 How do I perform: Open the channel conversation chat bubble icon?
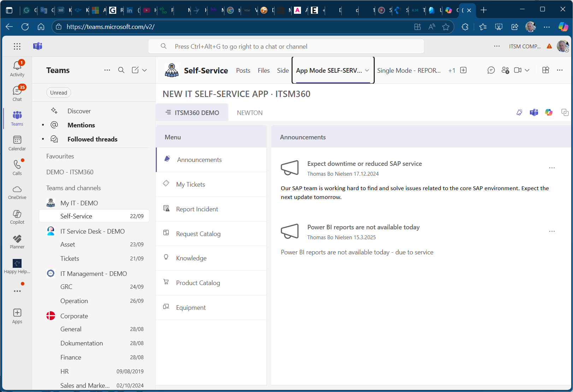click(x=491, y=70)
